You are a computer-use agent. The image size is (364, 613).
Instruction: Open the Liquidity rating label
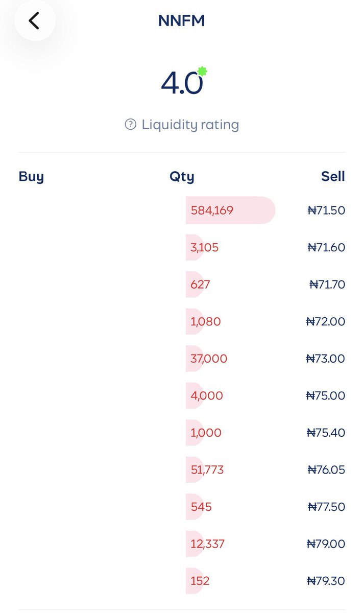(190, 124)
